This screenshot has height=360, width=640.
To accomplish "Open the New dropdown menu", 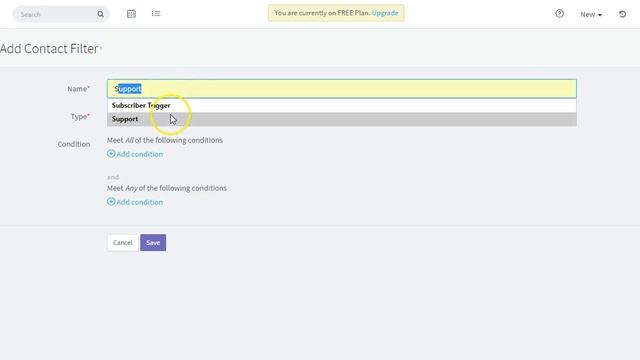I will (591, 14).
